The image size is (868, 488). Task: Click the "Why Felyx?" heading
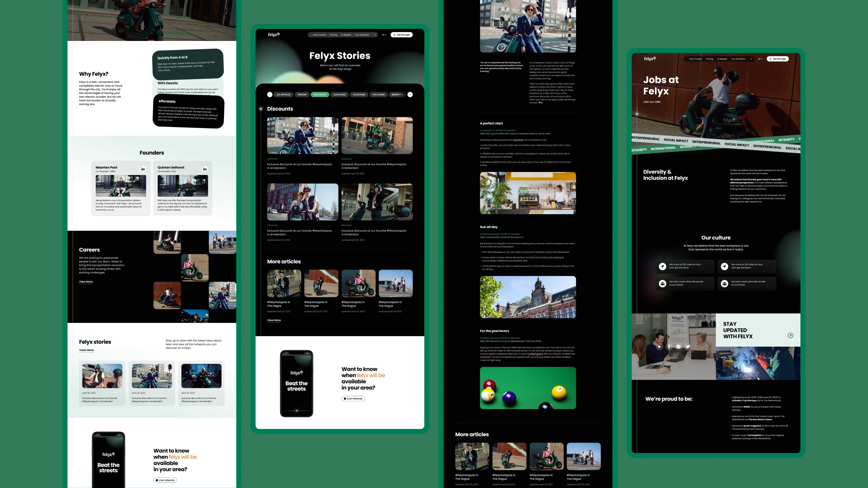[94, 74]
